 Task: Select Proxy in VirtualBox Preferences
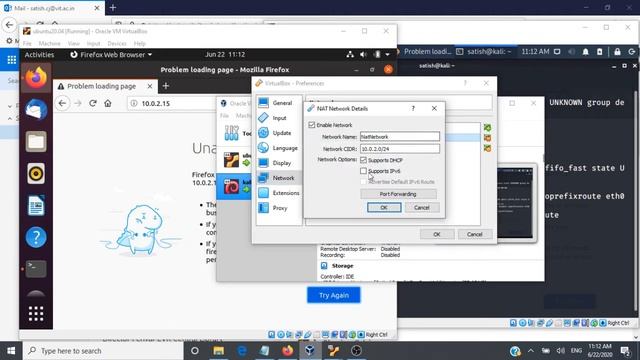tap(279, 208)
